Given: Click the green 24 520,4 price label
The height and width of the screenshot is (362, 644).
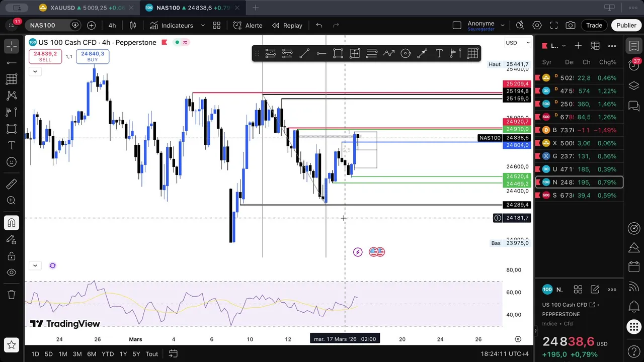Looking at the screenshot, I should tap(517, 176).
